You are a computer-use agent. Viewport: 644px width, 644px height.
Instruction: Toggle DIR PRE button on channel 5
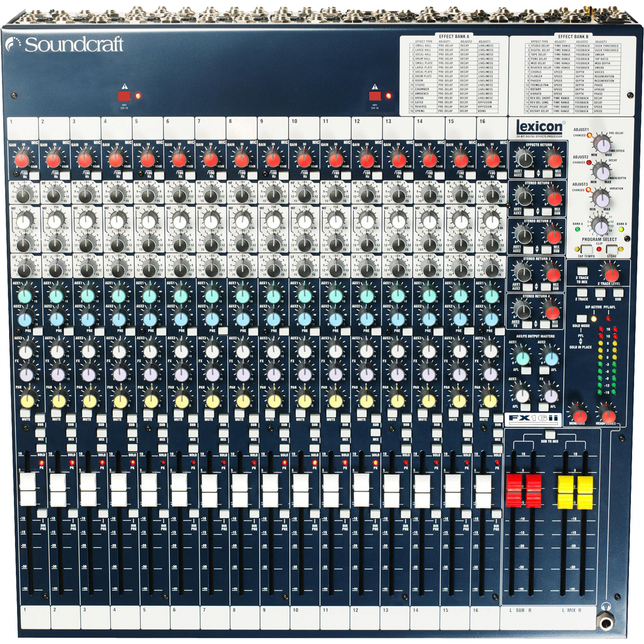163,513
